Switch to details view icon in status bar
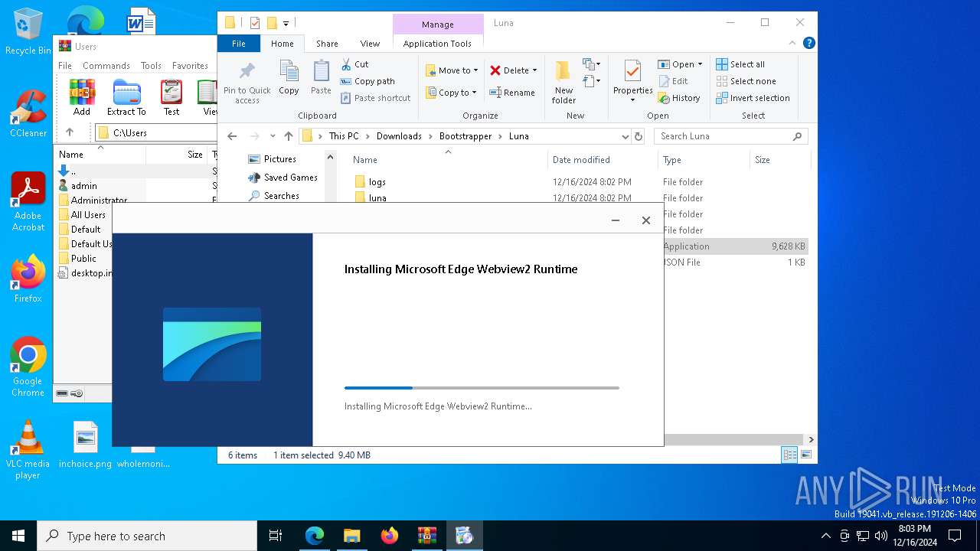Screen dimensions: 980x551 (789, 455)
